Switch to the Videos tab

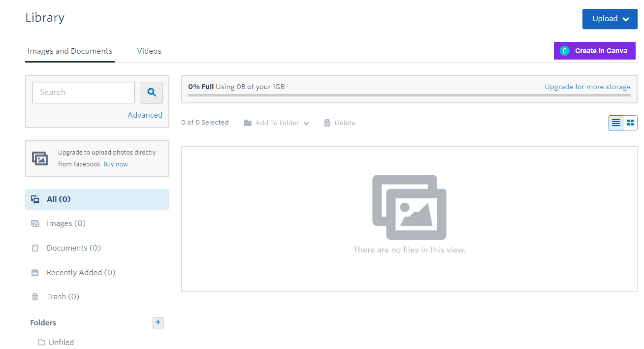point(149,51)
